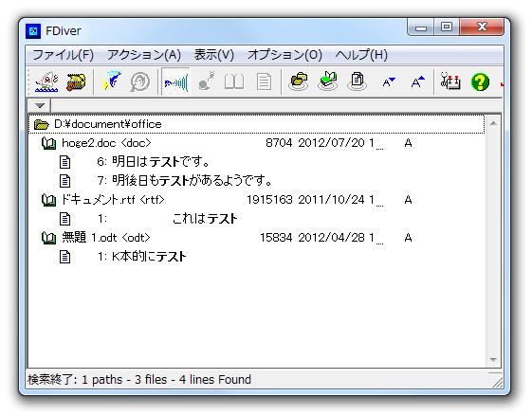
Task: Click the size value 15834
Action: pyautogui.click(x=276, y=238)
